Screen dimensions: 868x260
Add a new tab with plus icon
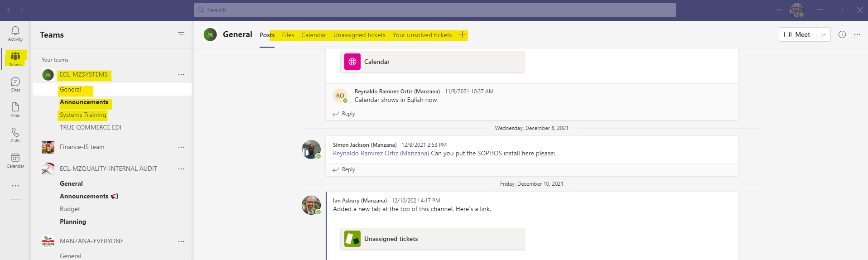coord(462,34)
